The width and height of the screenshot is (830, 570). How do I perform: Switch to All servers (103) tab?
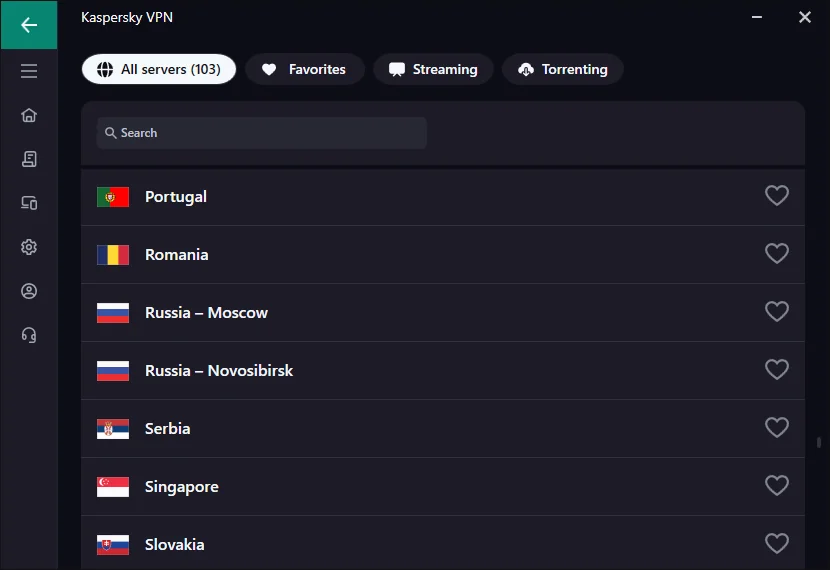[x=159, y=69]
